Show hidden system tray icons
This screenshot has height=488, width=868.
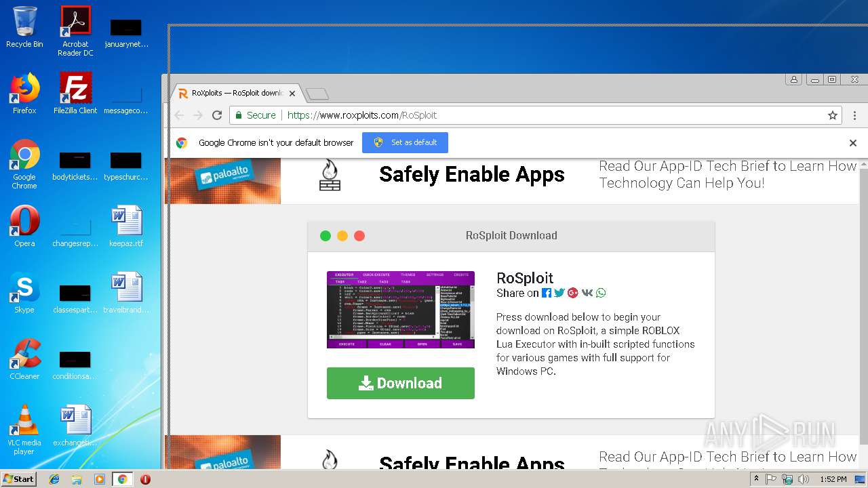757,479
